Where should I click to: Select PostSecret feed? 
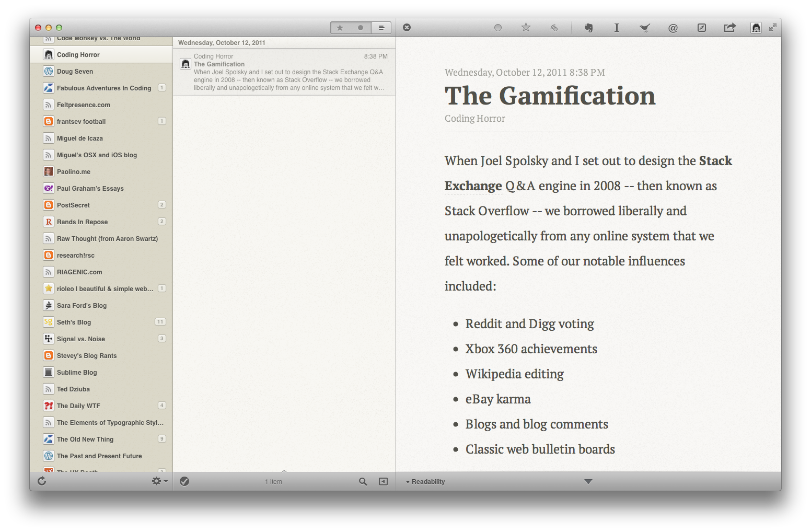click(x=101, y=205)
